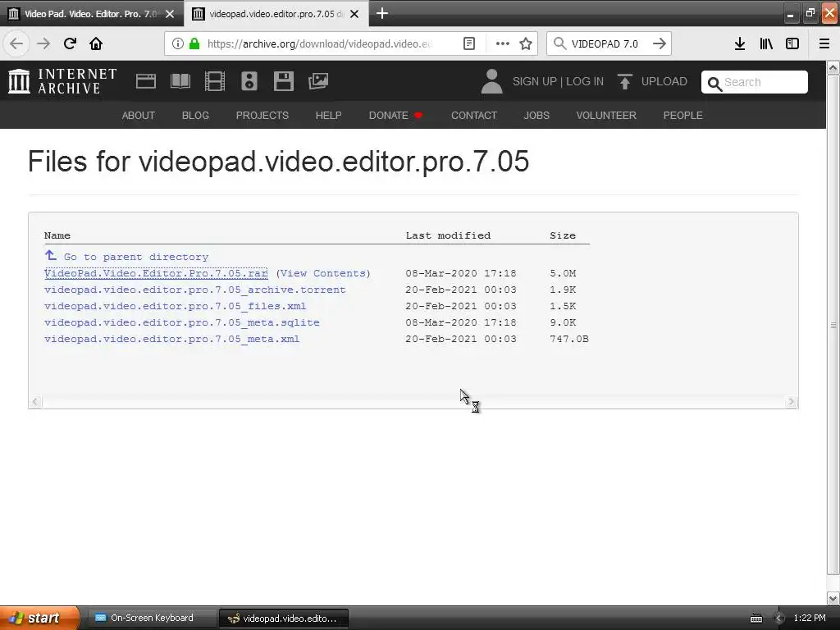The height and width of the screenshot is (630, 840).
Task: Open the Images picture icon
Action: click(x=318, y=81)
